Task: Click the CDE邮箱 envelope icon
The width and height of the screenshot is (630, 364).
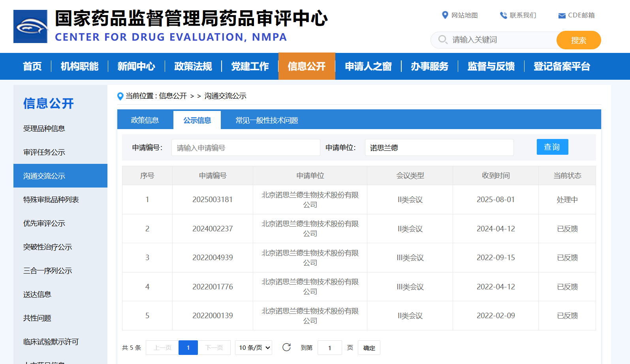Action: coord(562,15)
